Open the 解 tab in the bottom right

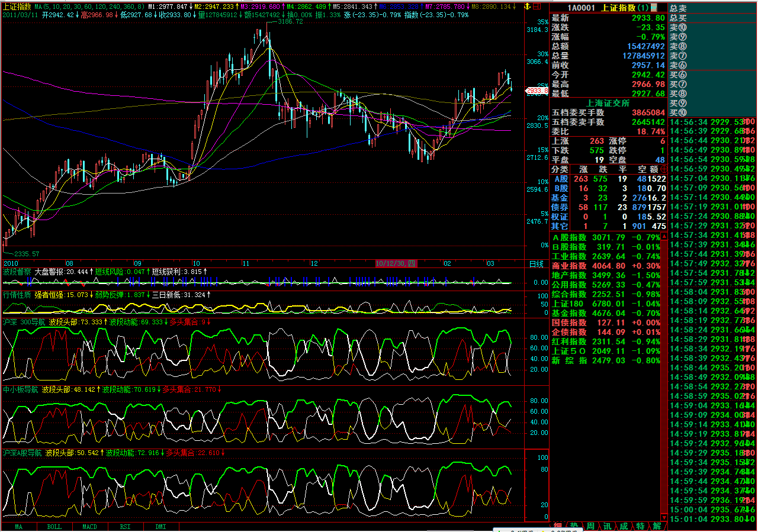pos(657,527)
